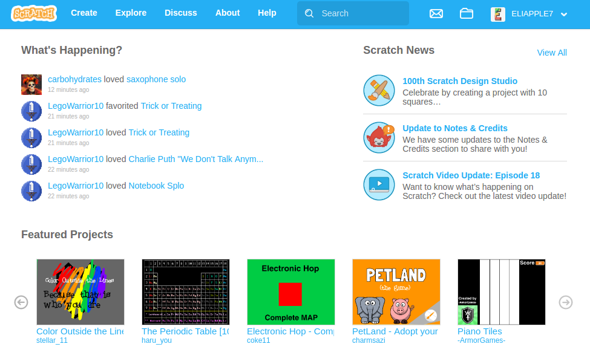Visit author charmsazi profile
590x364 pixels.
click(x=369, y=340)
